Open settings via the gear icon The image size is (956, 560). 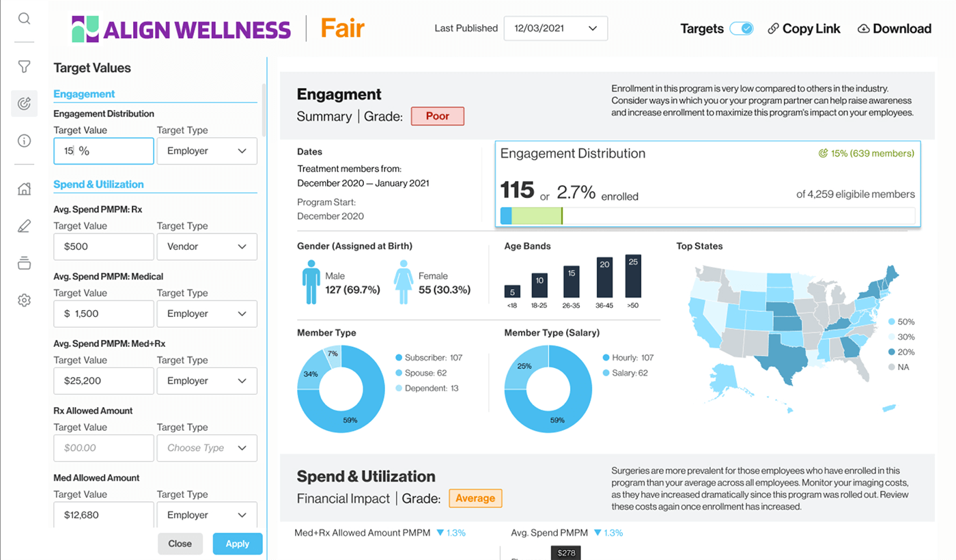coord(24,300)
